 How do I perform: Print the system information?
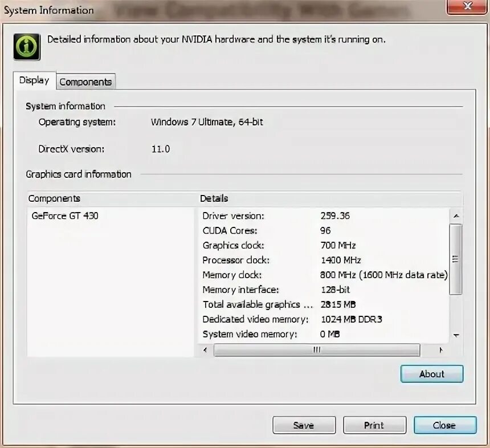tap(374, 425)
